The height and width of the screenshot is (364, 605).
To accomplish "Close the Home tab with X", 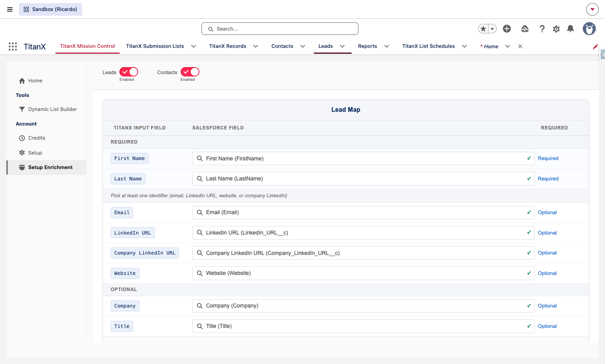I will (x=520, y=46).
